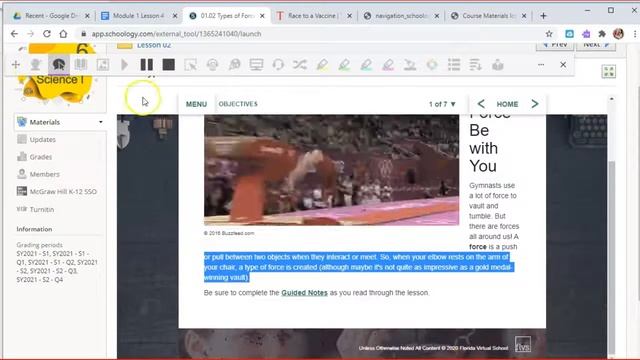The height and width of the screenshot is (360, 640).
Task: Expand the 1 of 7 page dropdown
Action: coord(442,104)
